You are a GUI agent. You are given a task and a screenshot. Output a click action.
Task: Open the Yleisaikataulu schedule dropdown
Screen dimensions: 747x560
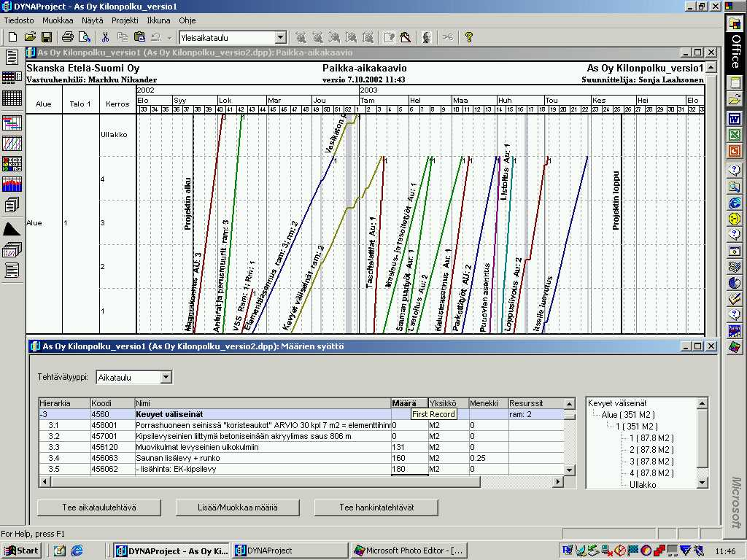pyautogui.click(x=281, y=37)
